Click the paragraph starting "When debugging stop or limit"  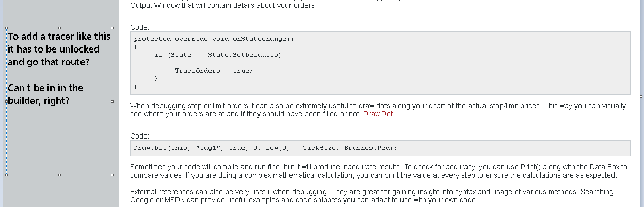378,106
